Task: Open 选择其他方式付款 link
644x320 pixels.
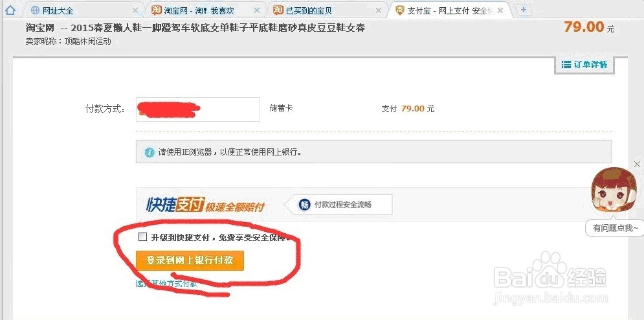Action: click(x=167, y=283)
